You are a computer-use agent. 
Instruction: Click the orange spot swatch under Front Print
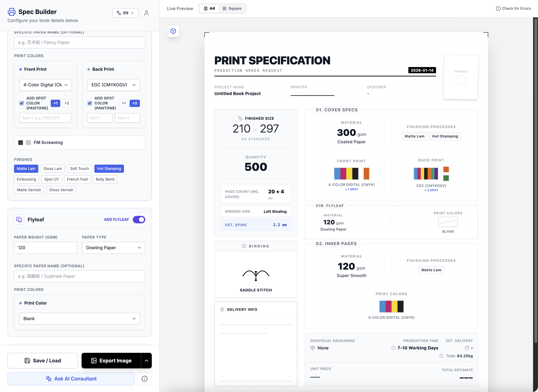(366, 174)
